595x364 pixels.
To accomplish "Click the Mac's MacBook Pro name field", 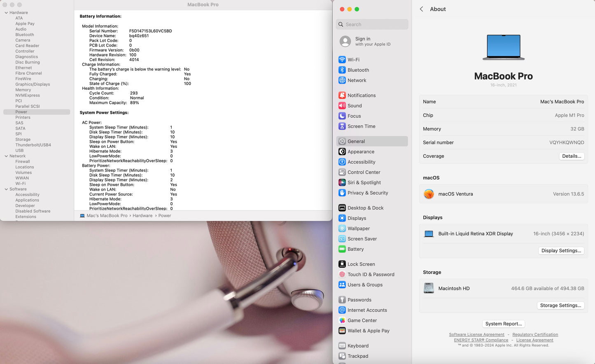I will [562, 102].
